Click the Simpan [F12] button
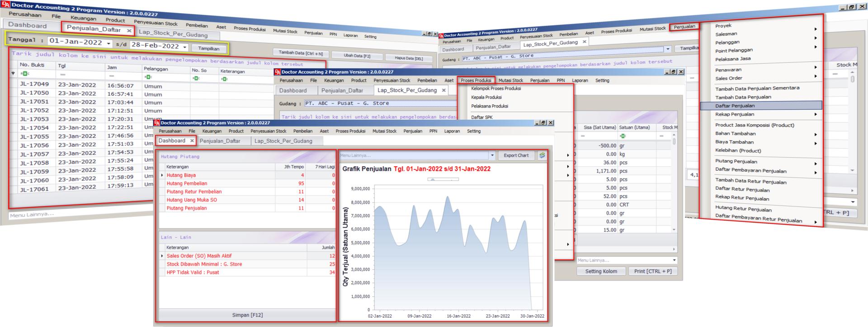Viewport: 868px width, 327px height. point(247,315)
